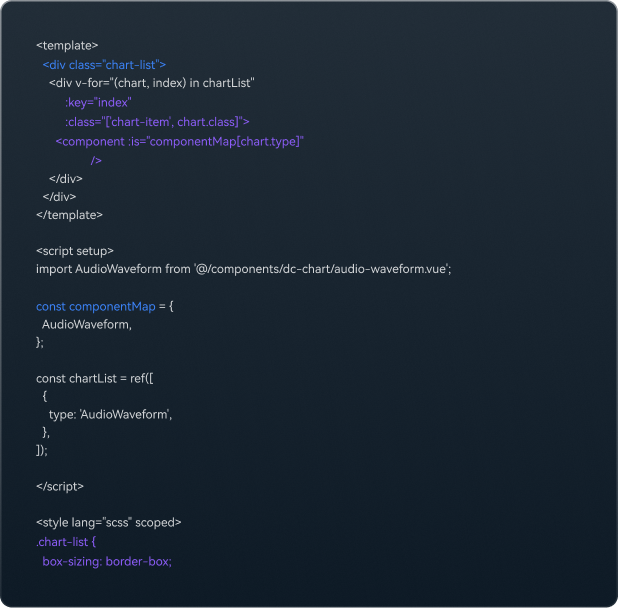Viewport: 618px width, 608px height.
Task: Click the closing </template> tag
Action: 69,215
